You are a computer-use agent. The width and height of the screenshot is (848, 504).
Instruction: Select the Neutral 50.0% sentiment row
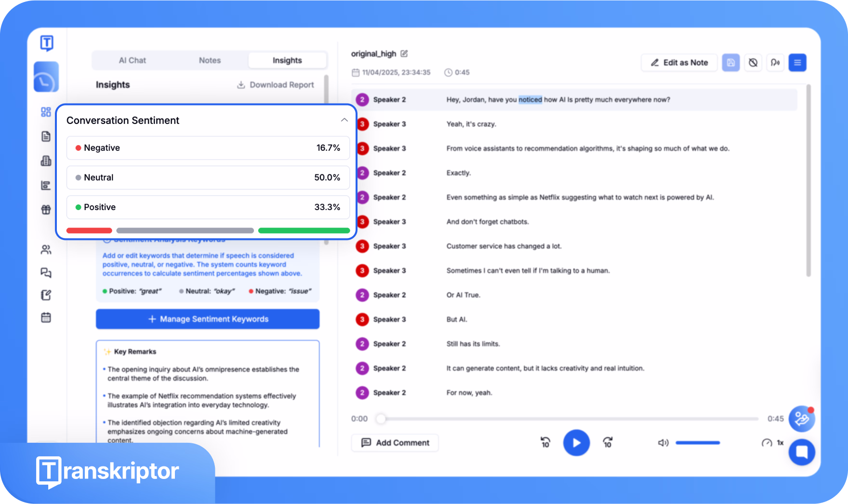pos(208,177)
